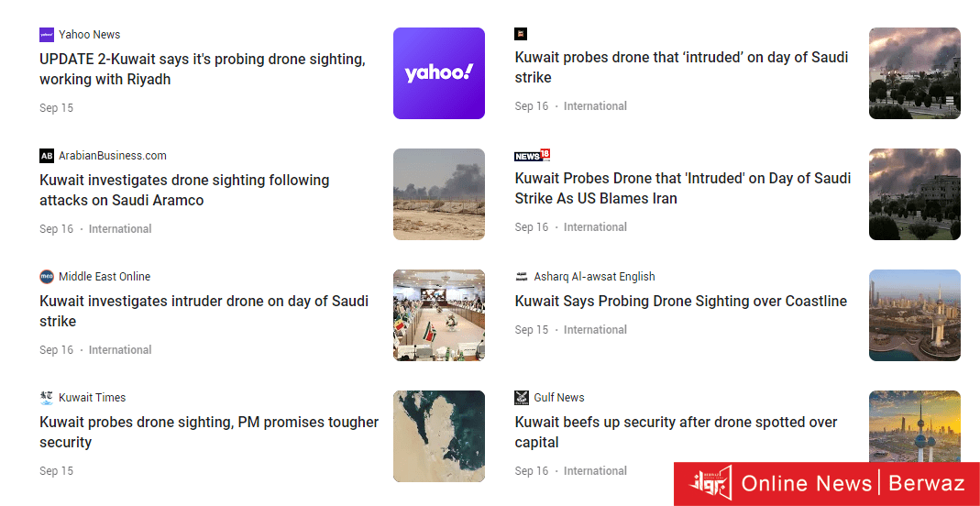Screen dimensions: 980x506
Task: Click the Gulf News source icon
Action: coord(522,398)
